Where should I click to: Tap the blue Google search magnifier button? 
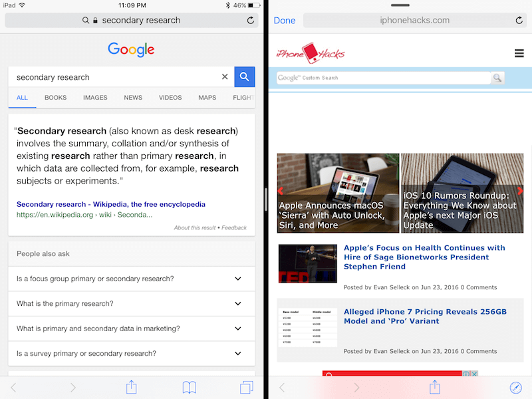(245, 77)
